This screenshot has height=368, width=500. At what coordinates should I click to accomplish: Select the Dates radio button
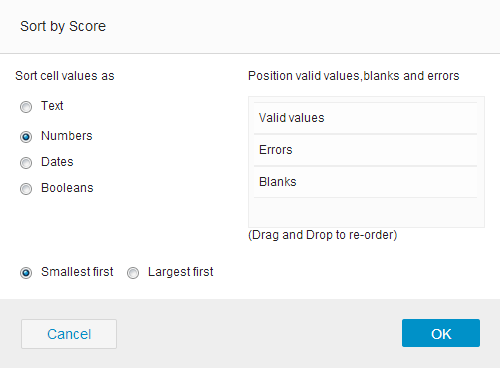pyautogui.click(x=26, y=163)
